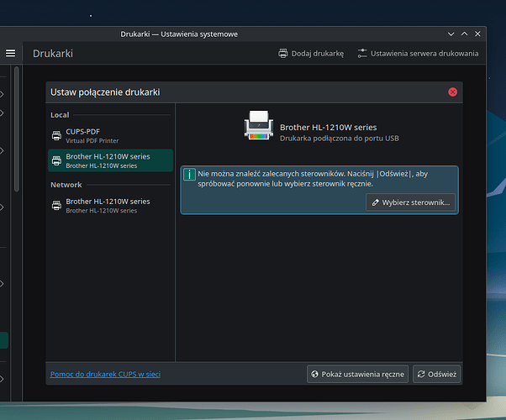Select CUPS-PDF virtual printer
Screen dimensions: 506x420
110,136
